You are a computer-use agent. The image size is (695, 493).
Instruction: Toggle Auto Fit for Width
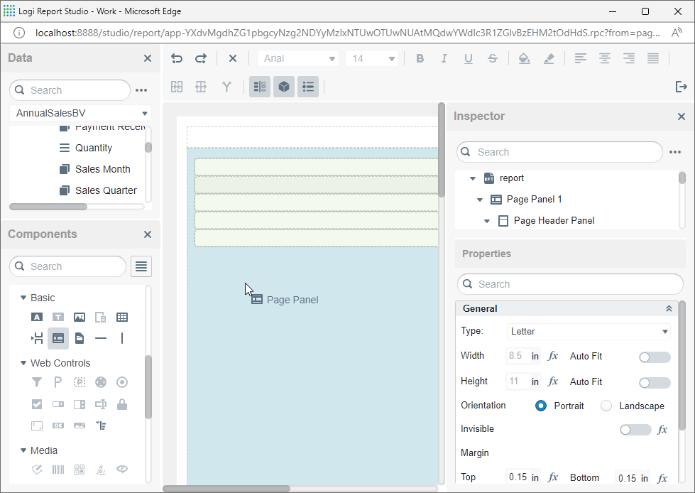click(x=654, y=356)
